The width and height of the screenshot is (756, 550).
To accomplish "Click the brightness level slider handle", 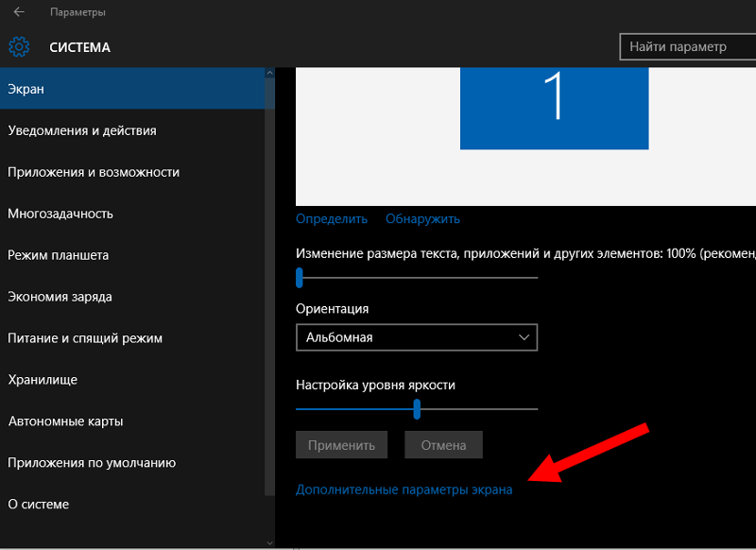I will 417,409.
